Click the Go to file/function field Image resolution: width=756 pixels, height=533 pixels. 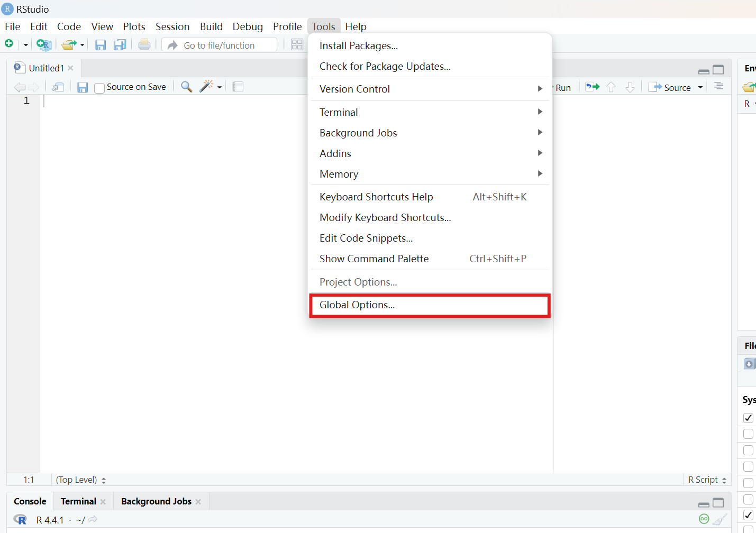220,45
